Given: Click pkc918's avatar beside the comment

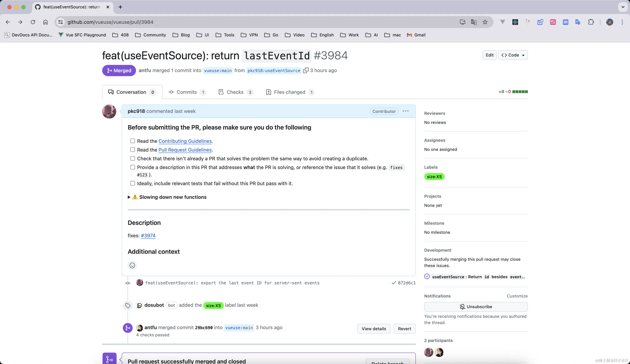Looking at the screenshot, I should tap(109, 111).
